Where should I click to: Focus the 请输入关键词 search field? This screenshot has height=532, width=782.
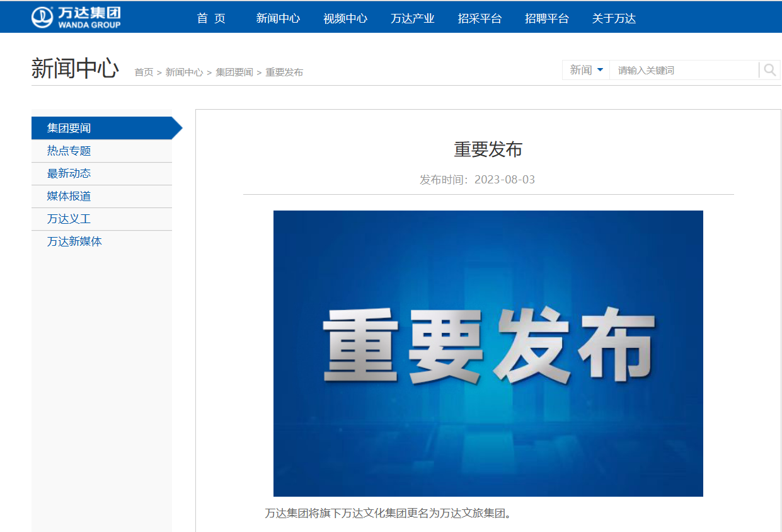684,70
